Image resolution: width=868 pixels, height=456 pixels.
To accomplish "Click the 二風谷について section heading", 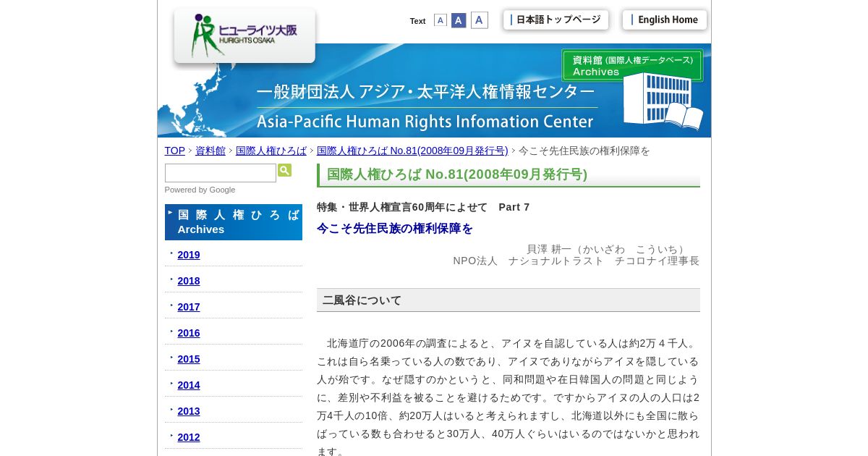I will pyautogui.click(x=509, y=300).
